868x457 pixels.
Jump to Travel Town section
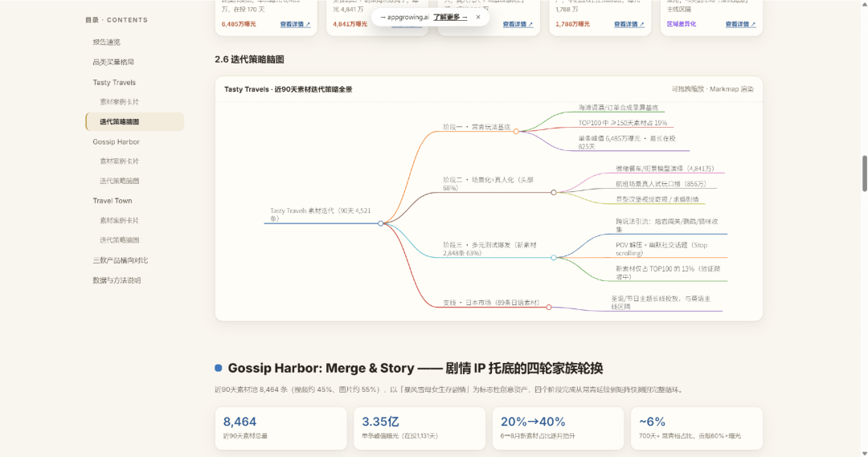coord(113,201)
